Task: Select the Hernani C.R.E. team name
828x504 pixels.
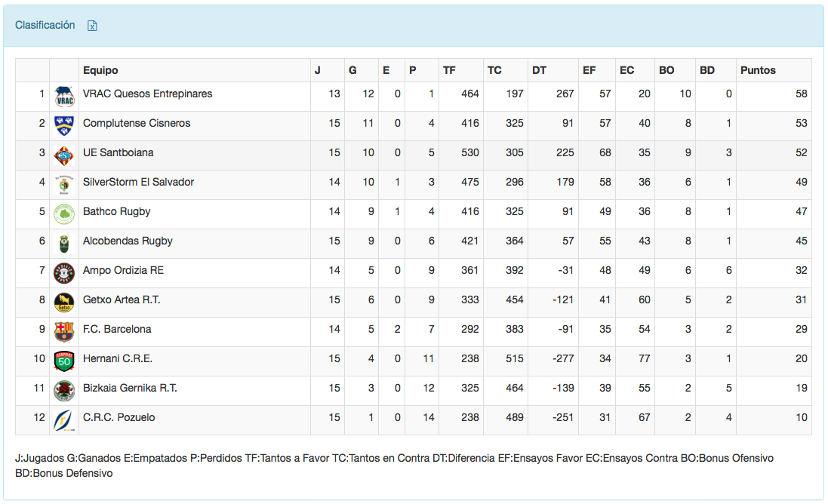Action: pos(118,358)
